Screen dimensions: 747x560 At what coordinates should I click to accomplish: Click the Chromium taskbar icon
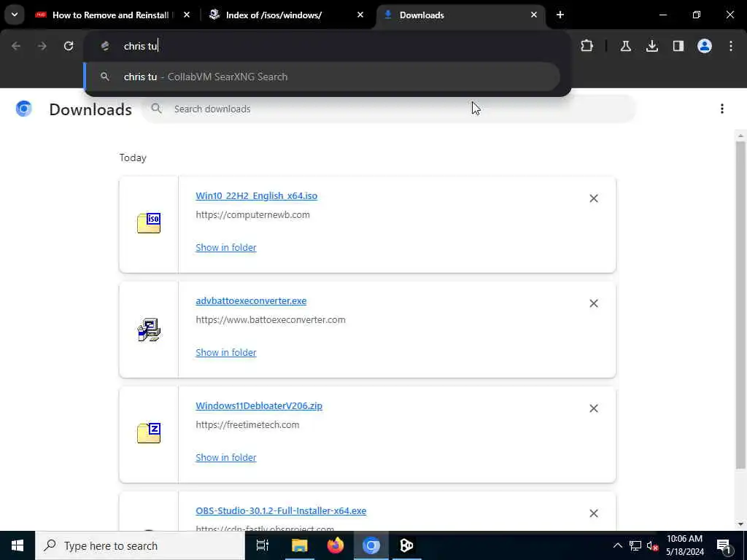(371, 545)
